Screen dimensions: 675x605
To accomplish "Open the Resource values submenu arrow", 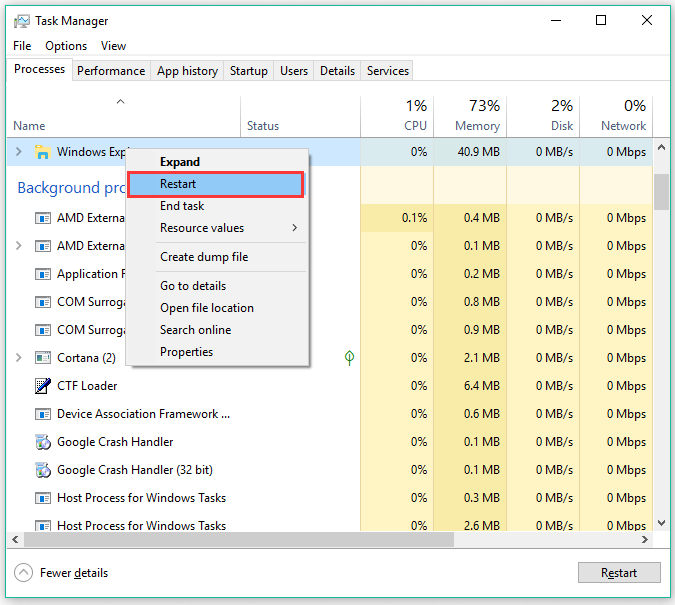I will (x=294, y=227).
